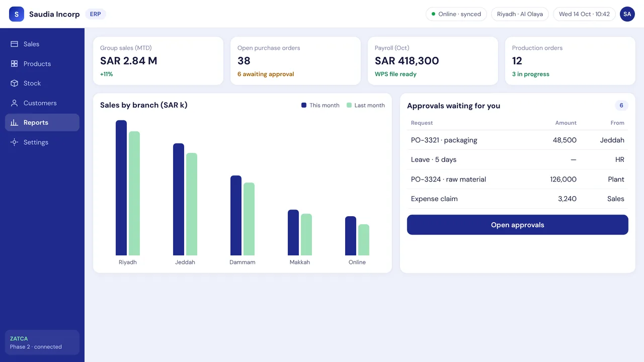
Task: Go to the Products section
Action: pos(42,64)
